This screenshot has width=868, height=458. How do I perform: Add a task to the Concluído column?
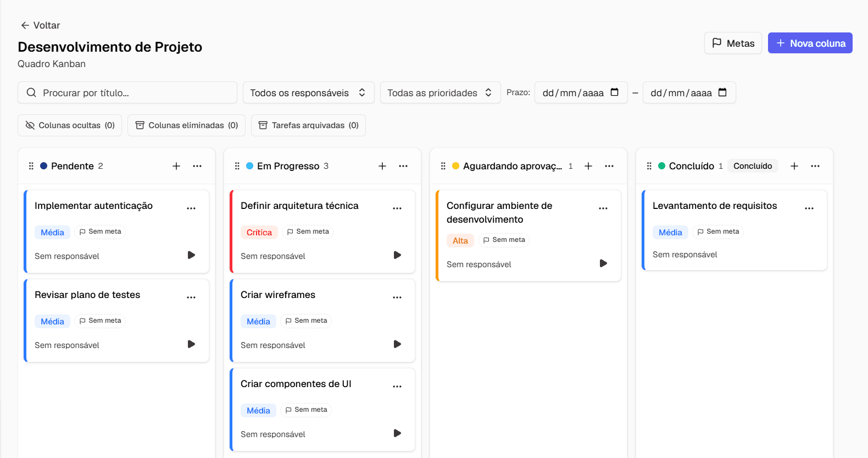(794, 166)
